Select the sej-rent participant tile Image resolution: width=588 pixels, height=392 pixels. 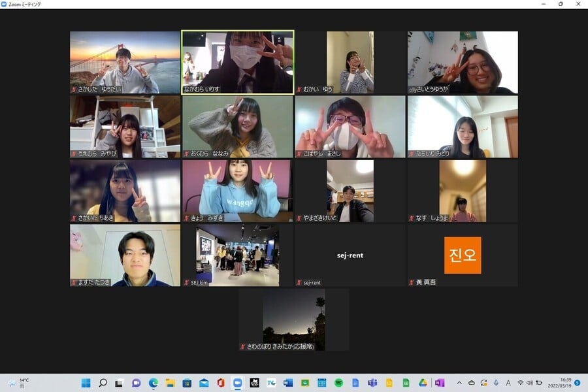(x=350, y=255)
